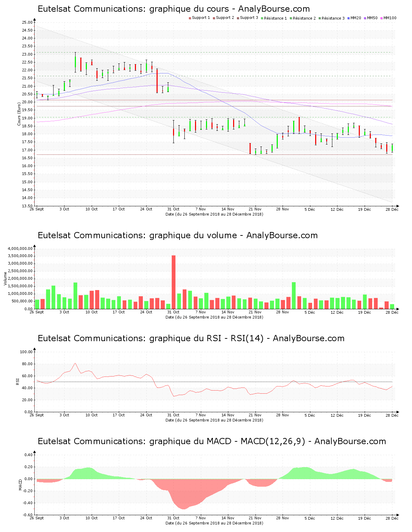
Task: Click the MM20 blue legend square
Action: coord(348,18)
